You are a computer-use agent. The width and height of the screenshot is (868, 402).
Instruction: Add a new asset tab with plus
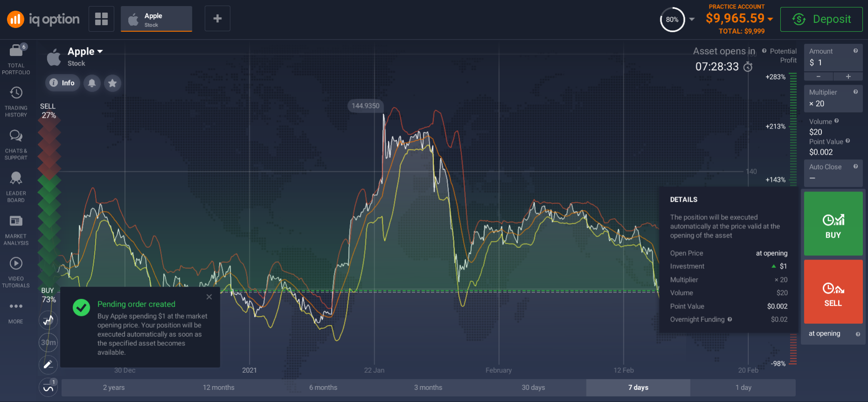tap(217, 19)
